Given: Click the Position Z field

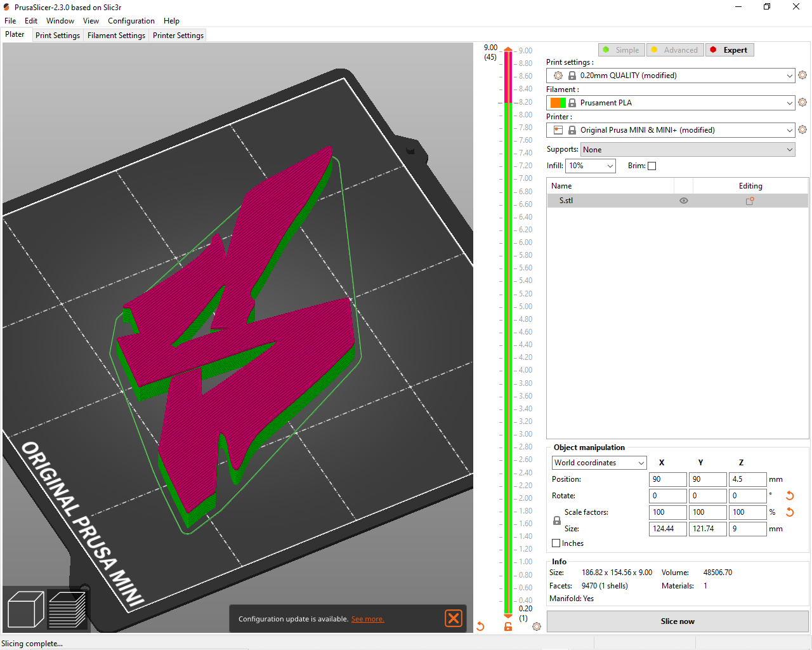Looking at the screenshot, I should coord(747,479).
